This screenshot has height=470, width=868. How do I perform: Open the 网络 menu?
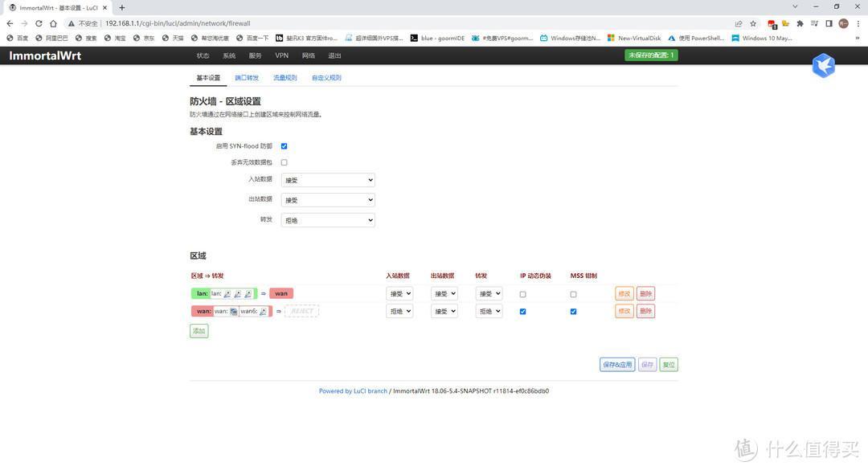click(309, 55)
